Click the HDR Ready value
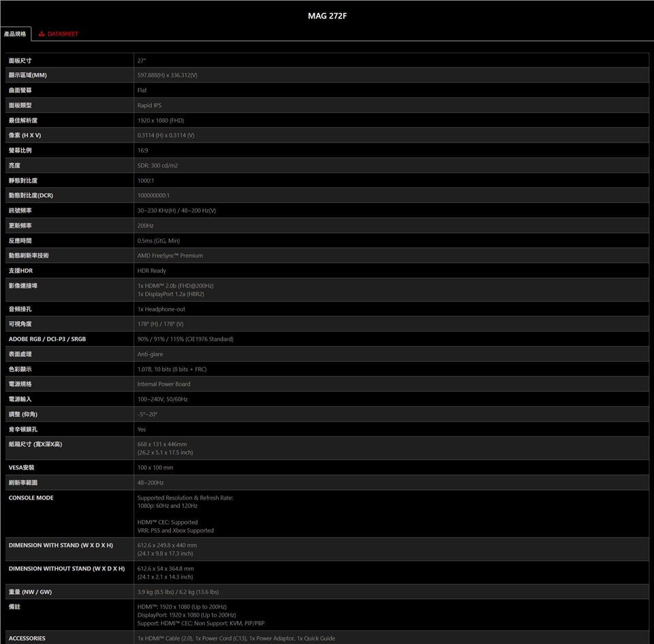Screen dimensions: 654x644 click(x=151, y=271)
